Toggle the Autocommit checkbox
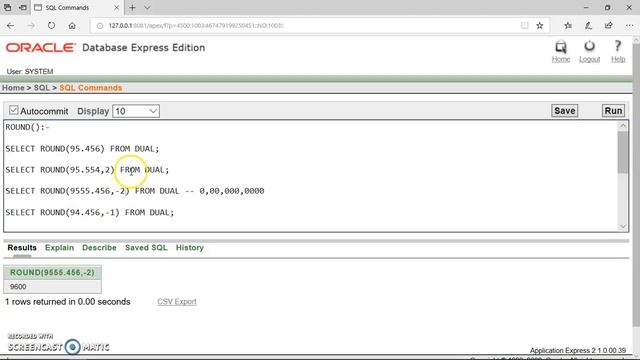Viewport: 640px width, 360px height. click(13, 110)
